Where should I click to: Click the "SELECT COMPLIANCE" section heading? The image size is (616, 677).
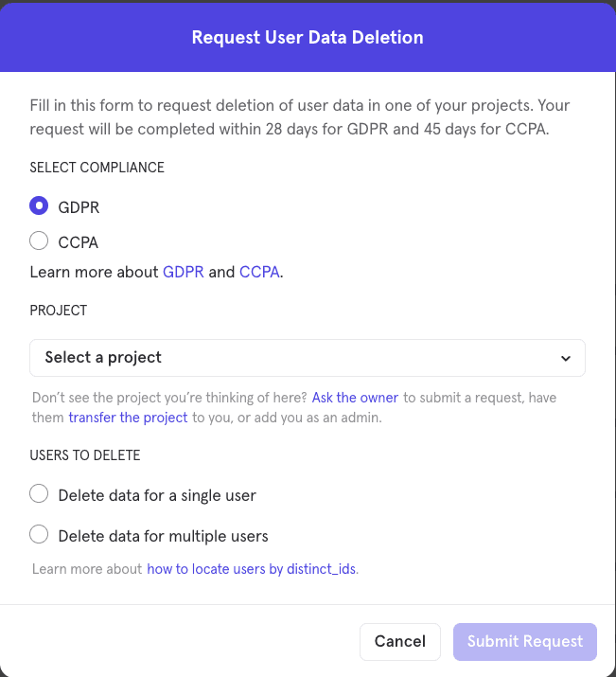[97, 168]
